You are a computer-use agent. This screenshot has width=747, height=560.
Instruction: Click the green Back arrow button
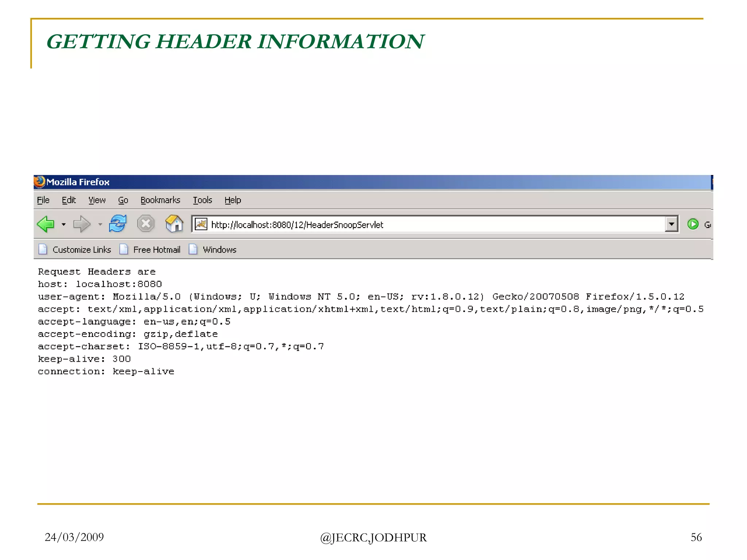coord(46,224)
